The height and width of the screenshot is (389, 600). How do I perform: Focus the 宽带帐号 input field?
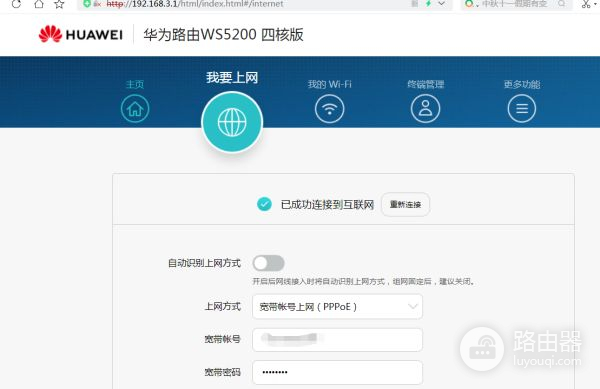tap(338, 339)
